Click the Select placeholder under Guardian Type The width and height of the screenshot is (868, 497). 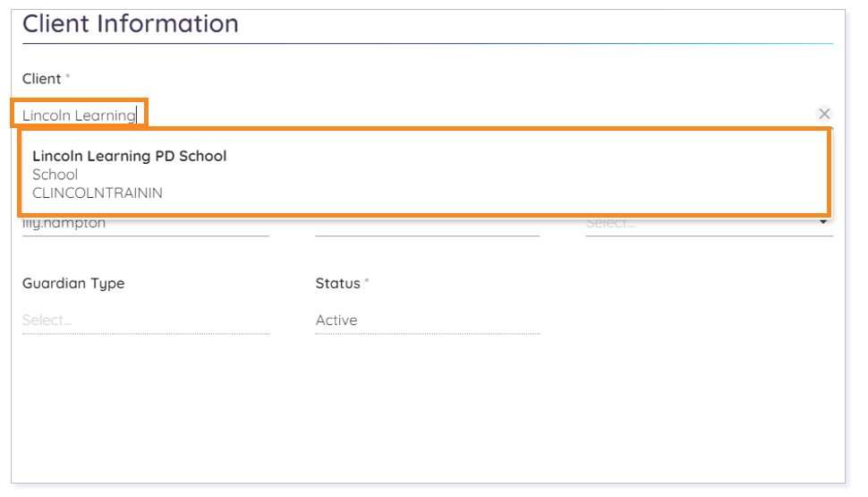pyautogui.click(x=47, y=321)
